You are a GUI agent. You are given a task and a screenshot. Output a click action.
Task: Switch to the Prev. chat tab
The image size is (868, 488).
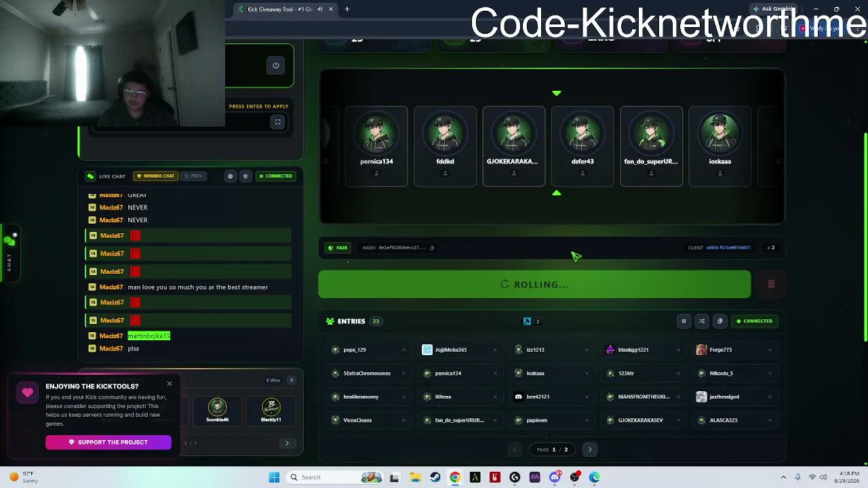[193, 176]
